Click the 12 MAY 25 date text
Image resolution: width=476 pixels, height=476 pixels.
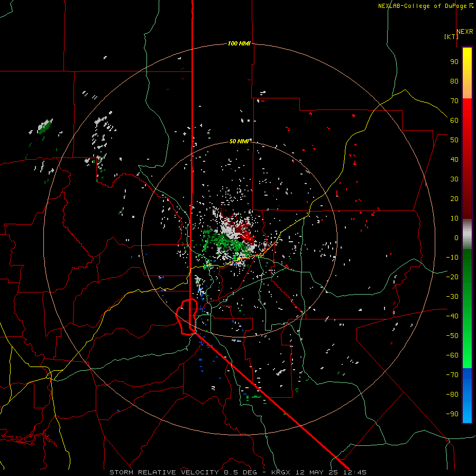(x=317, y=472)
